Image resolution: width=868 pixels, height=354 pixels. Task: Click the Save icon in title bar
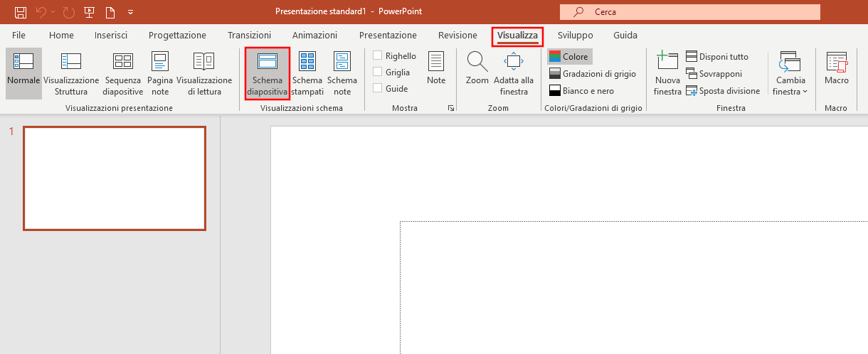[x=21, y=12]
